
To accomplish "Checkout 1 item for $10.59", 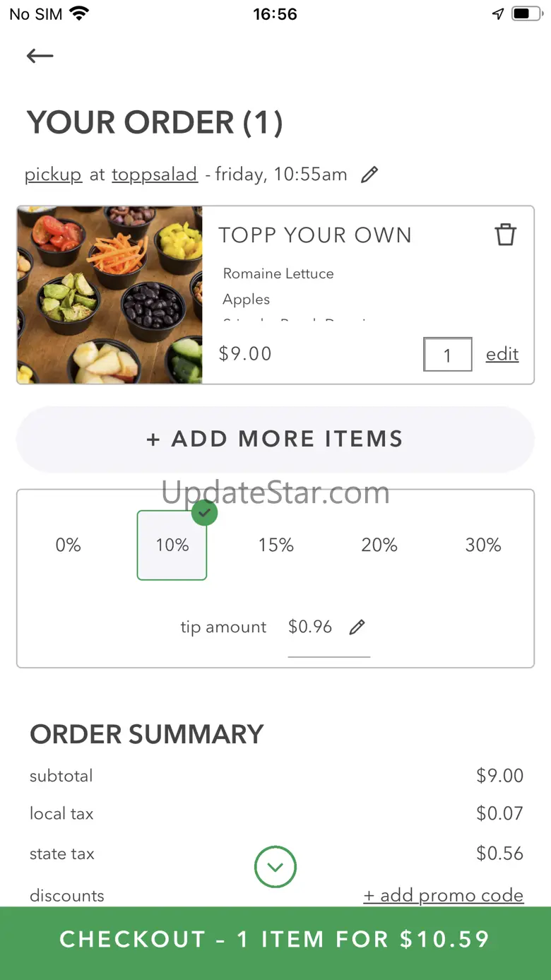I will (x=275, y=939).
